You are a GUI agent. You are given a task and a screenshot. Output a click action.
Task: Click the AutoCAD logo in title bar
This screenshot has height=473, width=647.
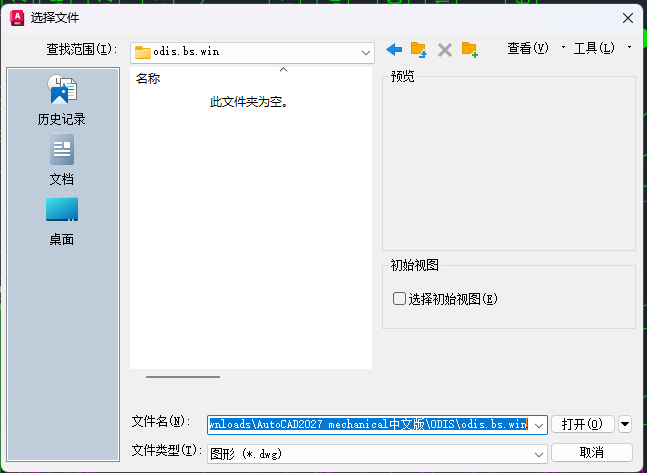(x=17, y=18)
